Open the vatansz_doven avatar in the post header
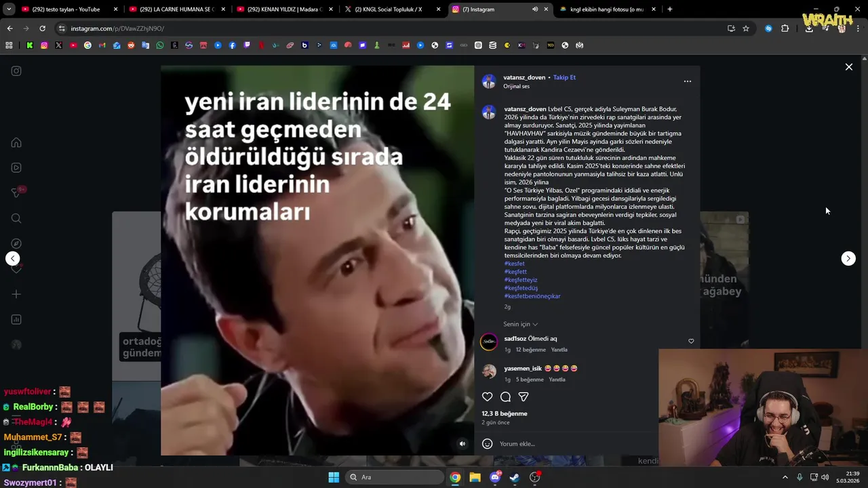The image size is (868, 488). pos(489,81)
